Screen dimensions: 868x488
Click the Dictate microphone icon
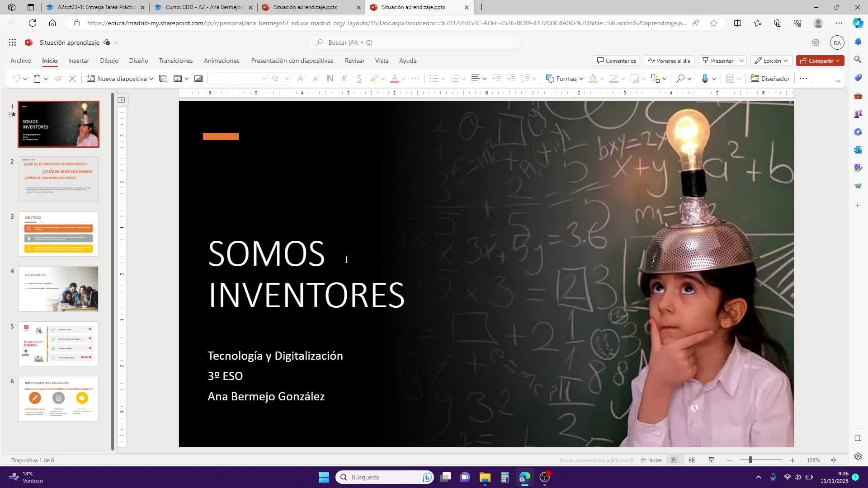(704, 79)
